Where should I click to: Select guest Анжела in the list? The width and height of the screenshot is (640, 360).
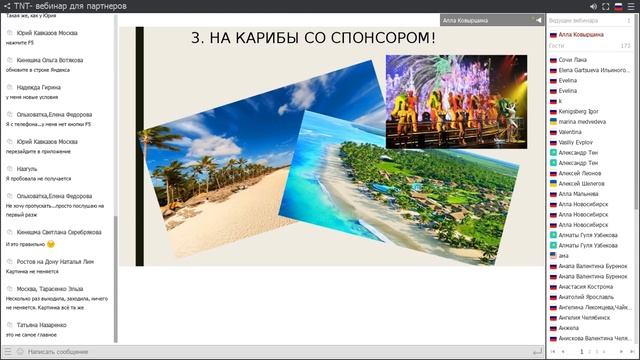[569, 328]
